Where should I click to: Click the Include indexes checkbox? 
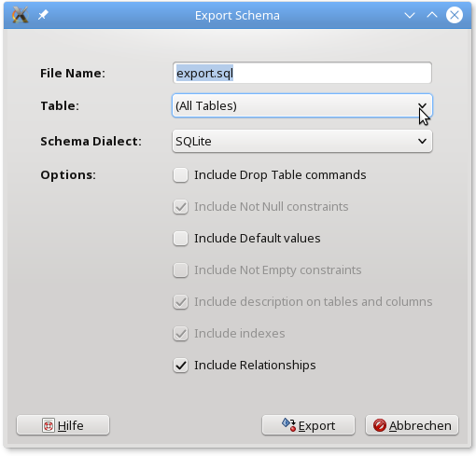(180, 334)
